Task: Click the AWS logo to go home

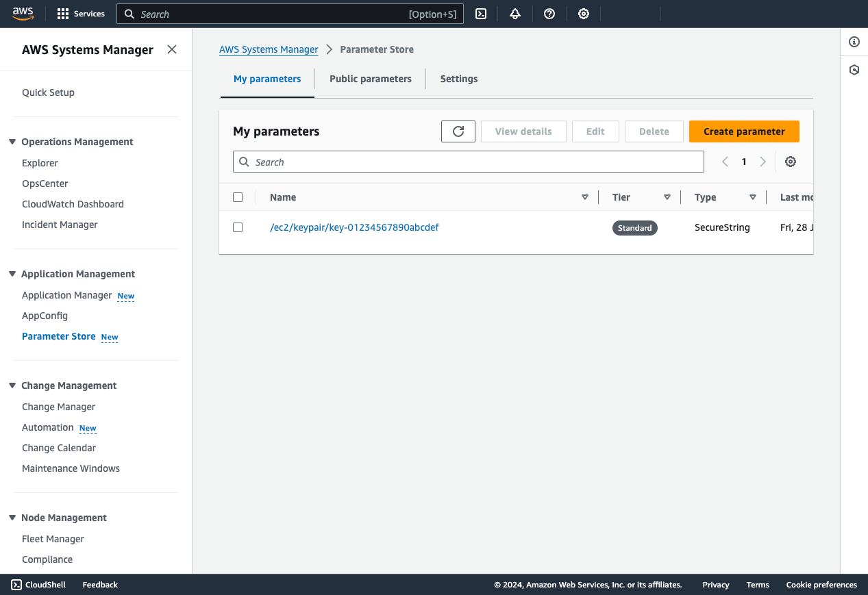Action: (x=23, y=13)
